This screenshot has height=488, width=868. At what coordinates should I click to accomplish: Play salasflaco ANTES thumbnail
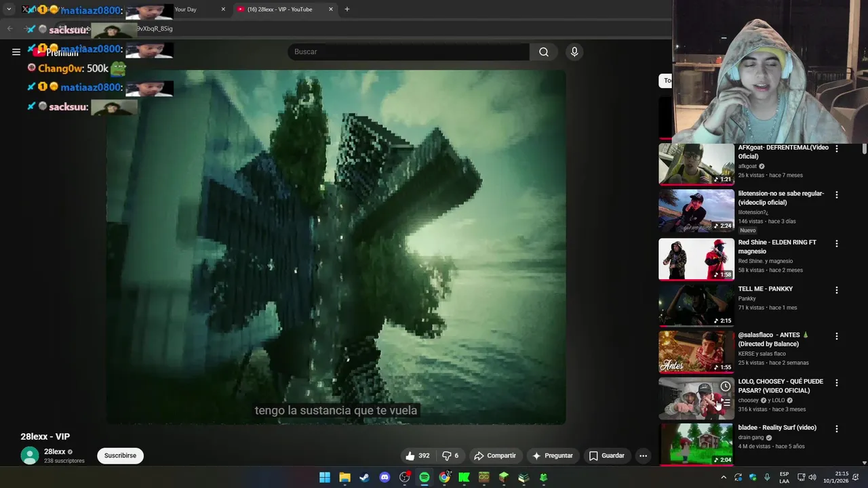(696, 352)
